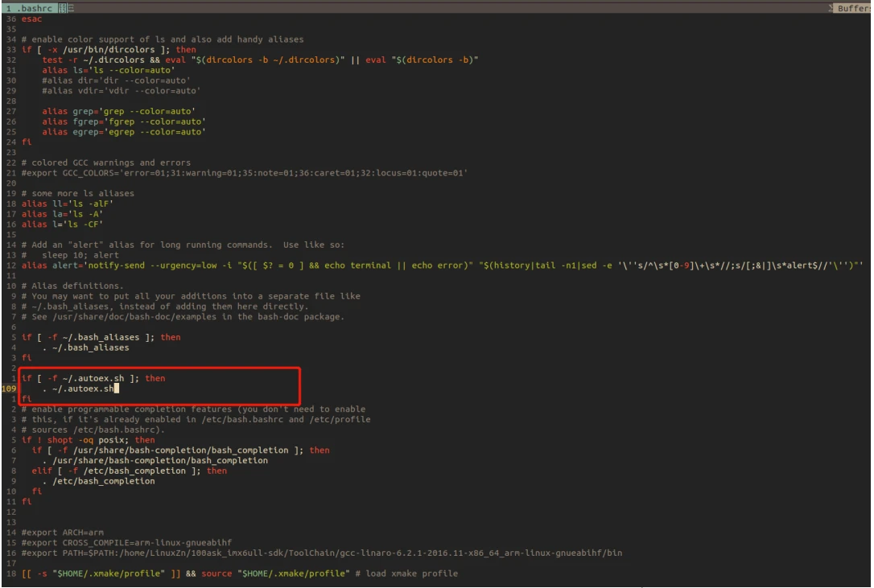The image size is (874, 588).
Task: Click line 'if [ -x /usr/bin/dircolors ]; then'
Action: pyautogui.click(x=109, y=50)
